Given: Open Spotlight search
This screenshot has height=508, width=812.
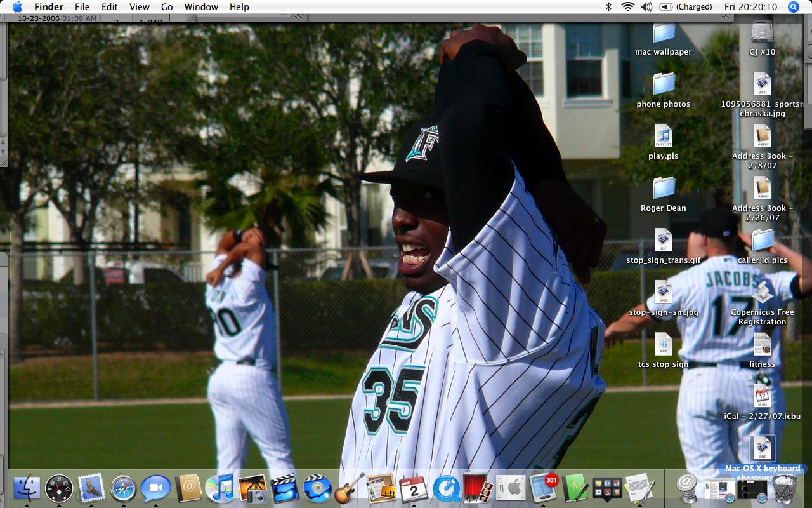Looking at the screenshot, I should pyautogui.click(x=794, y=7).
